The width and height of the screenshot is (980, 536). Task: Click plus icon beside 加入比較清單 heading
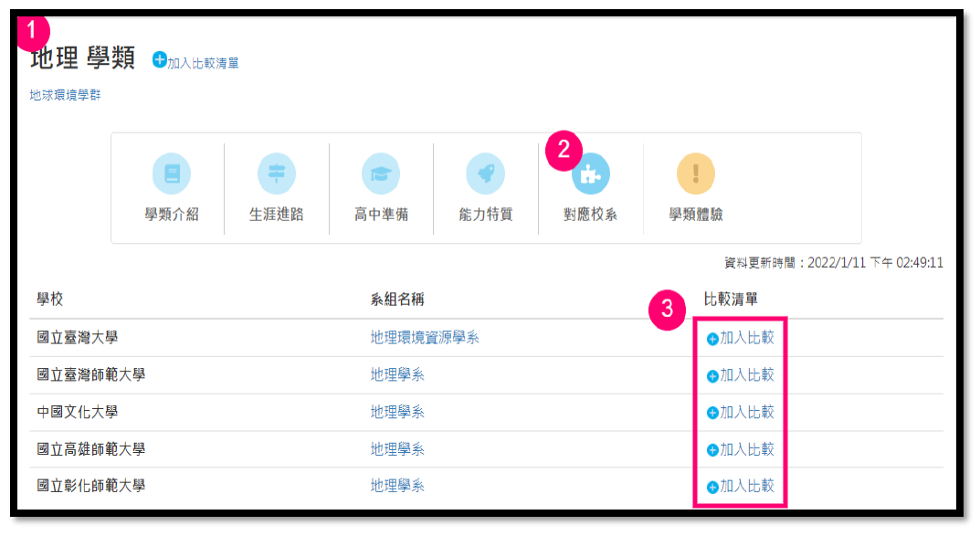[x=160, y=60]
